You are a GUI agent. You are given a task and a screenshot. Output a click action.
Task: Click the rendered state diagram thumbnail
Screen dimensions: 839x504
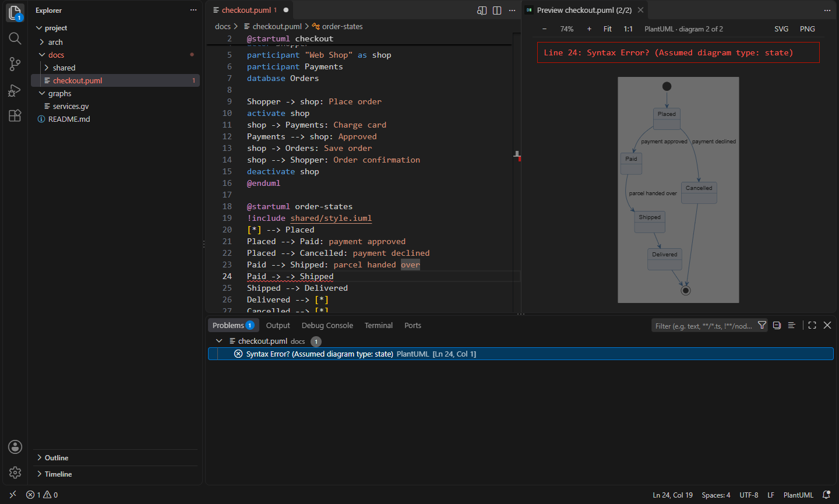pyautogui.click(x=678, y=190)
